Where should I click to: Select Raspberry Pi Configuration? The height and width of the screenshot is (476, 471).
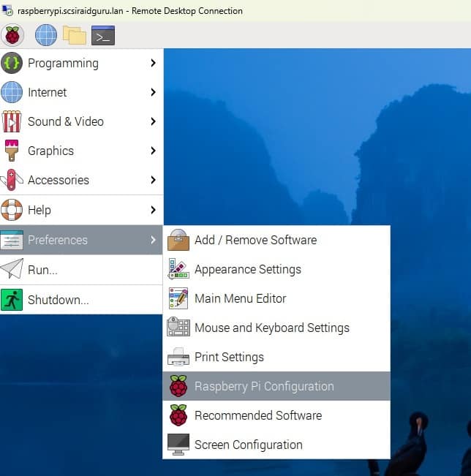click(263, 386)
